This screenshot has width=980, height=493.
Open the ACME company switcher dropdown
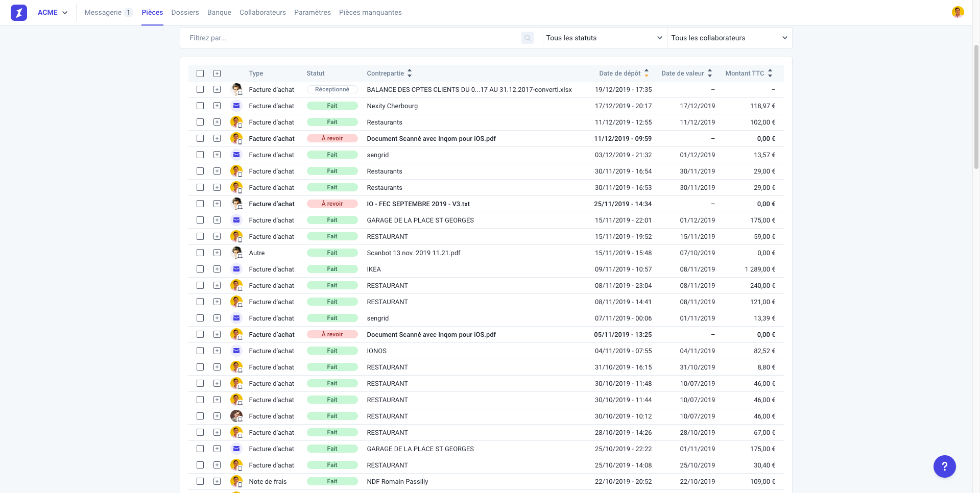pos(53,12)
